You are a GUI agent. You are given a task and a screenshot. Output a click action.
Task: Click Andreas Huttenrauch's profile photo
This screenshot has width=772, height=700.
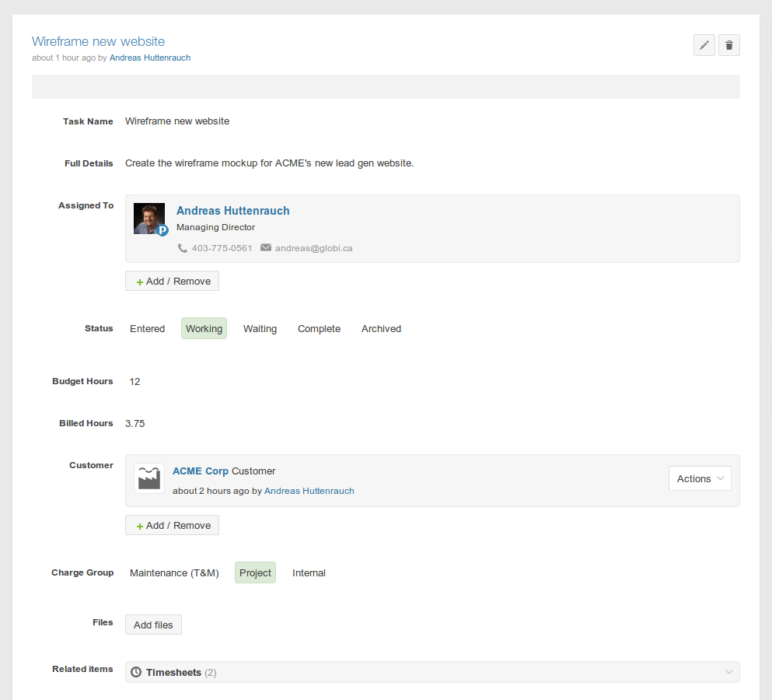click(x=149, y=219)
